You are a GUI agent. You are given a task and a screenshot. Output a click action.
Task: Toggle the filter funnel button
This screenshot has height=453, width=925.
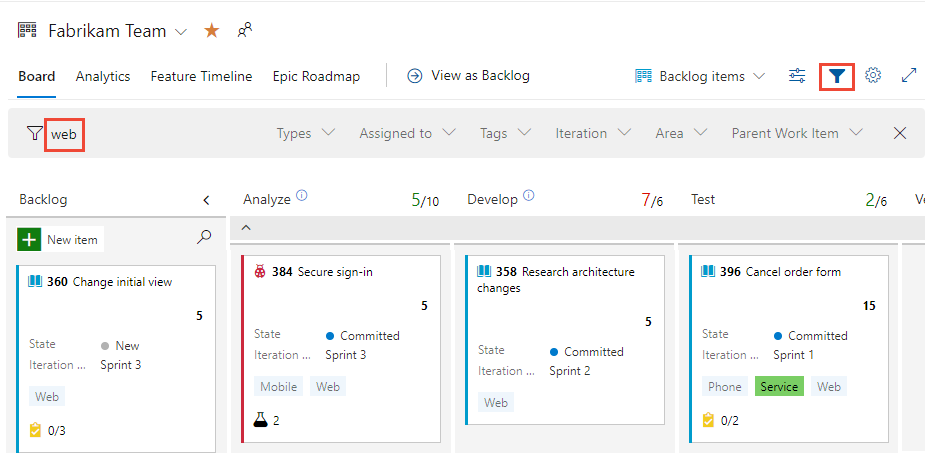pos(837,76)
